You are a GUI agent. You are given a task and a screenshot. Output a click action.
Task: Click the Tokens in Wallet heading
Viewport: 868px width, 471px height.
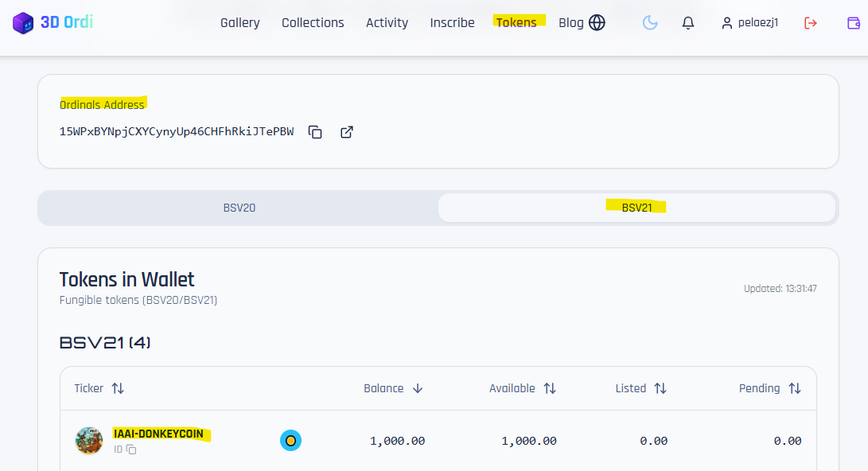point(127,279)
